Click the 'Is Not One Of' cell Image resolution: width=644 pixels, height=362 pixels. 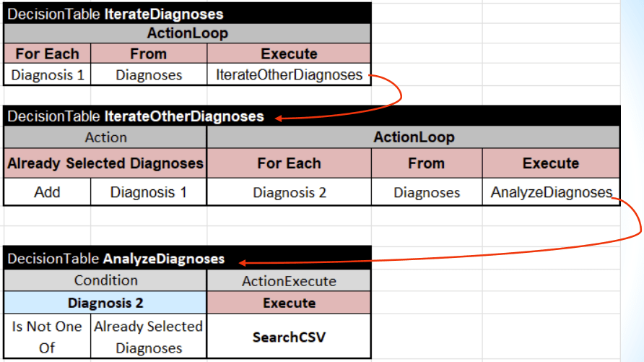click(47, 337)
